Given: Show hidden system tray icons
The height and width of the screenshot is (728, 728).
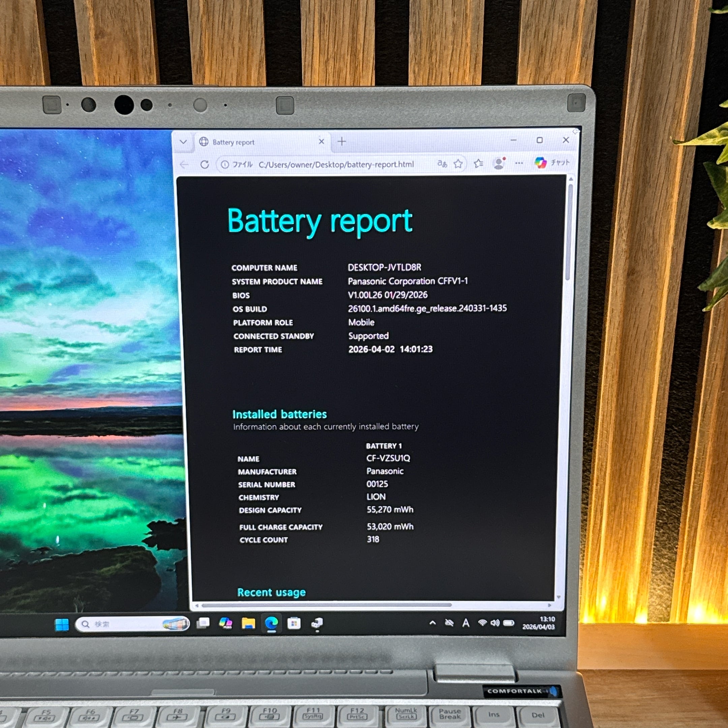Looking at the screenshot, I should (x=432, y=623).
